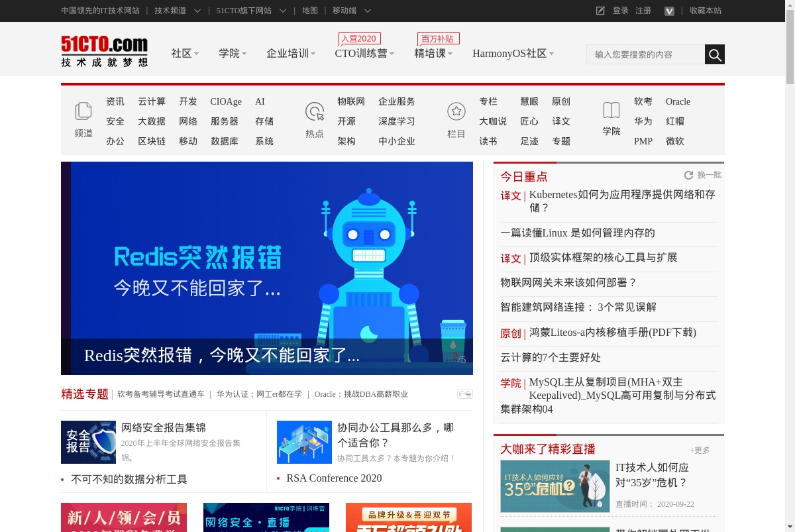
Task: Open the 企业培训 navigation dropdown
Action: pyautogui.click(x=291, y=54)
